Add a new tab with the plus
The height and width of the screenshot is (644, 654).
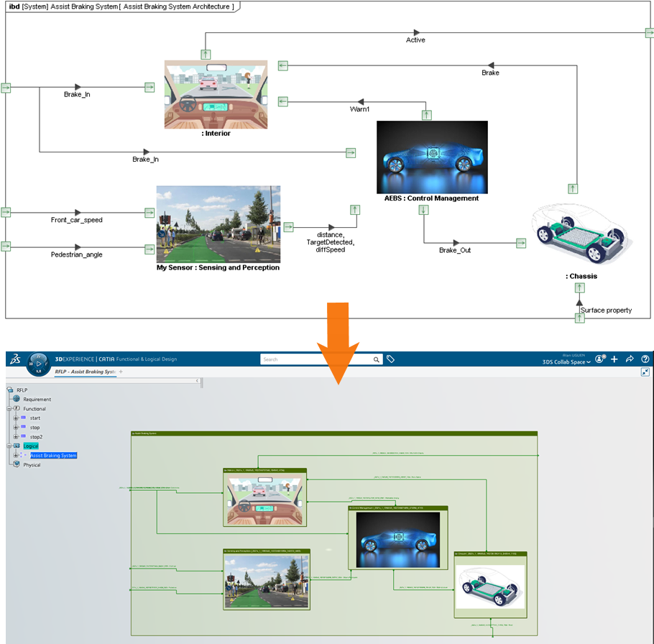click(x=121, y=372)
